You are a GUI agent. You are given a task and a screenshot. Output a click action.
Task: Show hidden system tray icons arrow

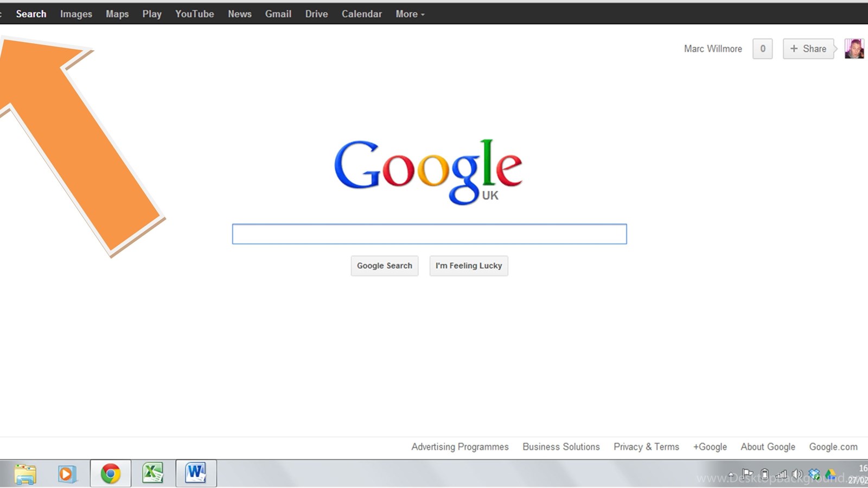(x=731, y=476)
